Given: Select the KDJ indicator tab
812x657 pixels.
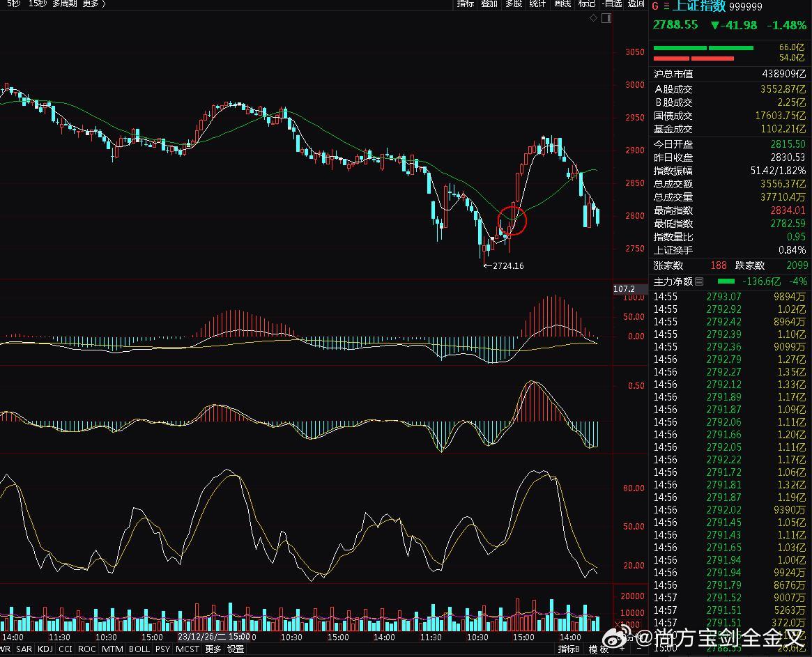Looking at the screenshot, I should 45,649.
